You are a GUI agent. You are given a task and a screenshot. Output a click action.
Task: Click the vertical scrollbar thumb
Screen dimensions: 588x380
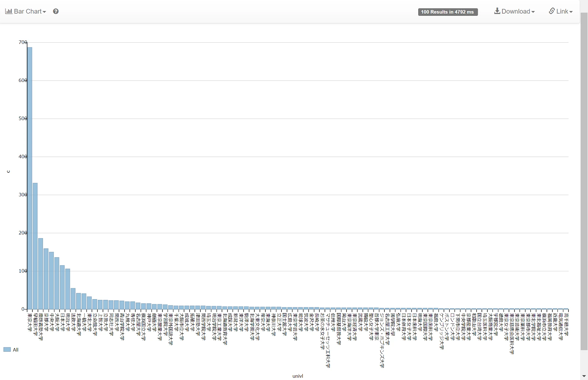(584, 181)
